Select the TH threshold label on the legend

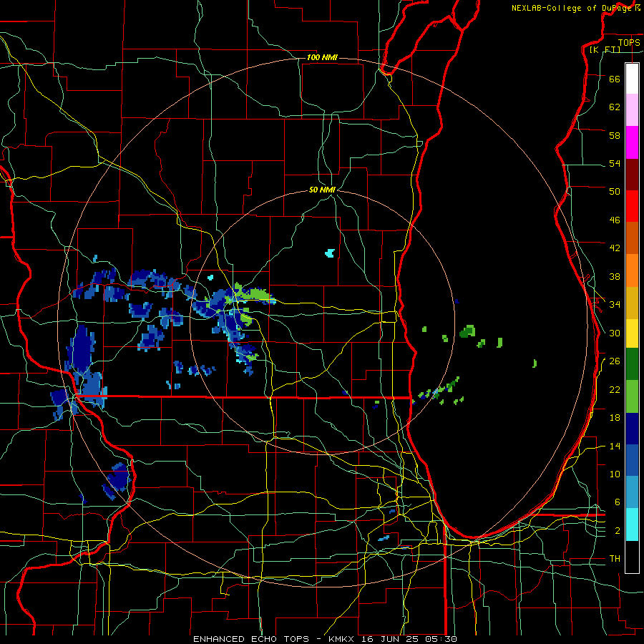pyautogui.click(x=615, y=559)
